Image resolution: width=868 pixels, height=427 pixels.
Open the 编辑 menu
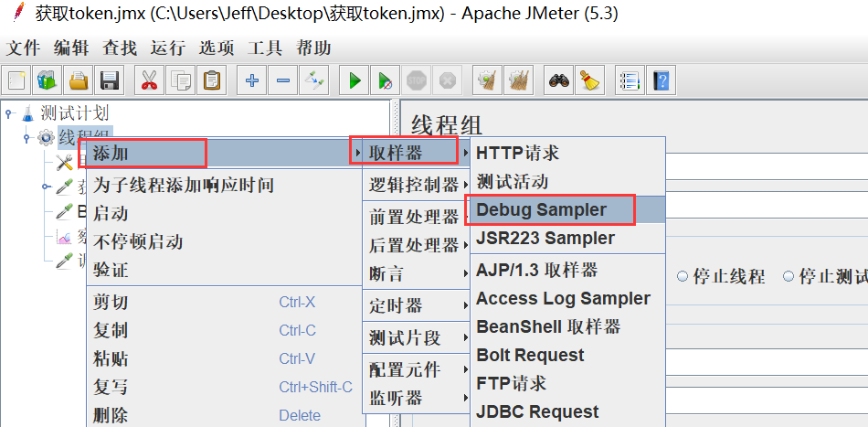[x=71, y=48]
